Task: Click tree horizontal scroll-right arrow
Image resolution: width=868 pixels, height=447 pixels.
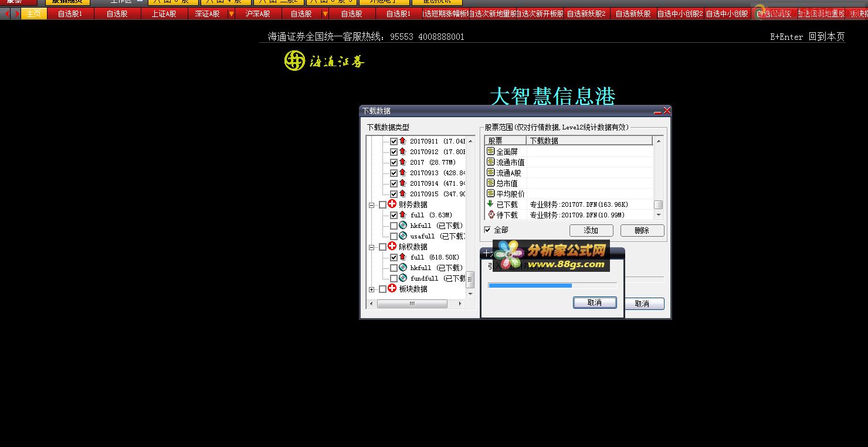Action: coord(460,303)
